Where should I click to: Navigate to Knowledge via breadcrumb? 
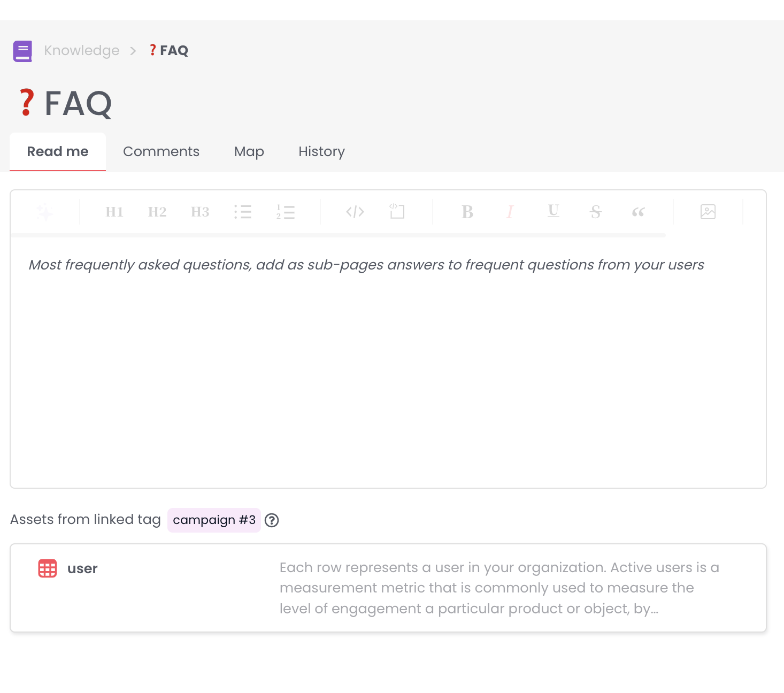click(81, 50)
